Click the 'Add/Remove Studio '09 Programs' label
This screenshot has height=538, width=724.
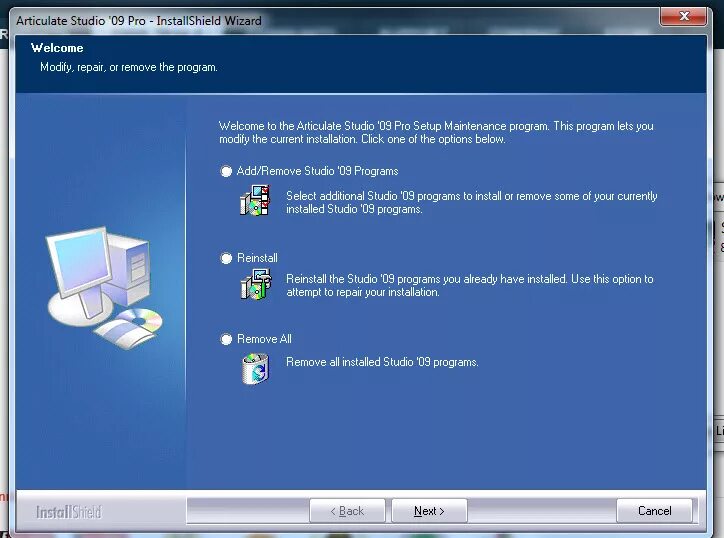(317, 171)
